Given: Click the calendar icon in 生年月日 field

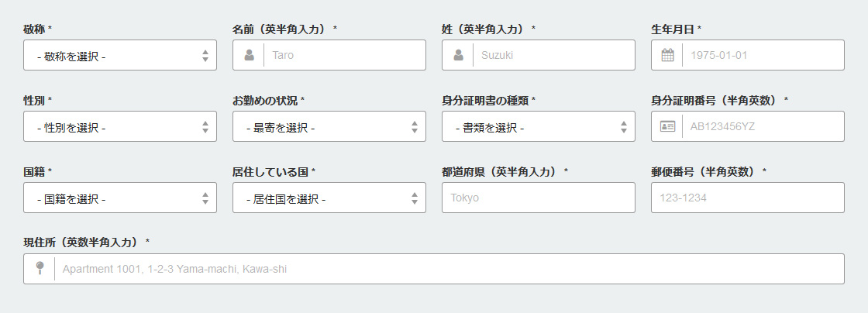Looking at the screenshot, I should coord(667,55).
